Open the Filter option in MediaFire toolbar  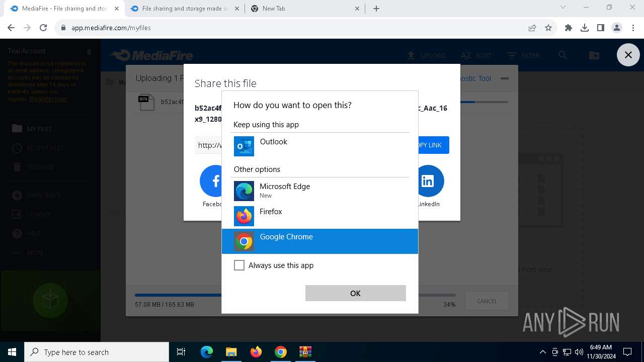(523, 55)
